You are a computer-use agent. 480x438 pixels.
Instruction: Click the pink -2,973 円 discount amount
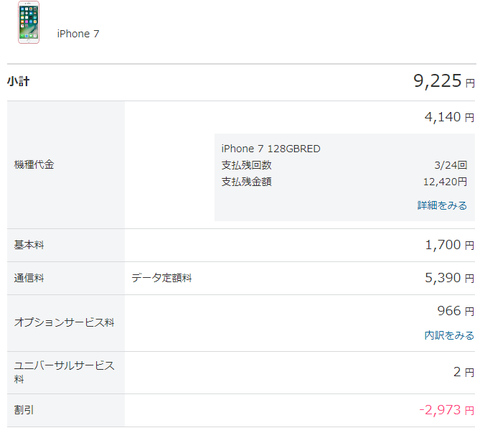(x=447, y=410)
